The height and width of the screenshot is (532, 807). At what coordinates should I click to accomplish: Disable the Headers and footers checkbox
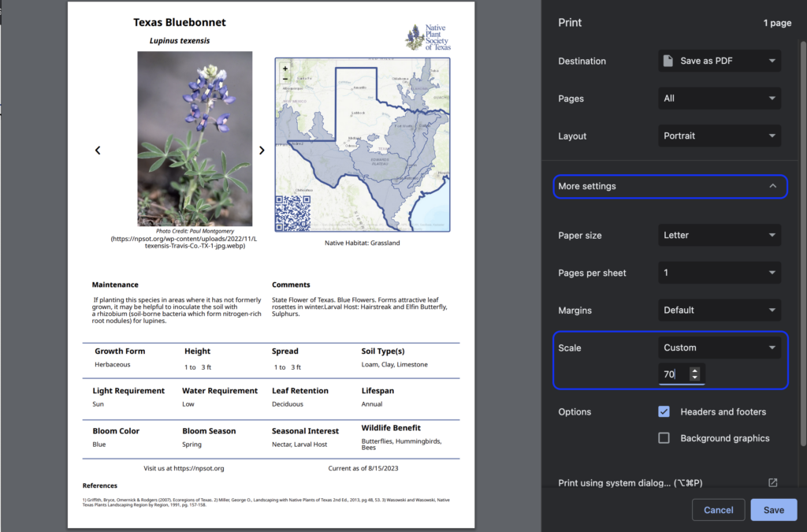pos(664,411)
